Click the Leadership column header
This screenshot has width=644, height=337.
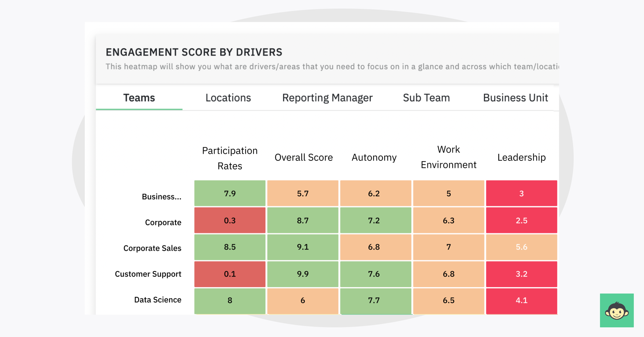click(521, 157)
